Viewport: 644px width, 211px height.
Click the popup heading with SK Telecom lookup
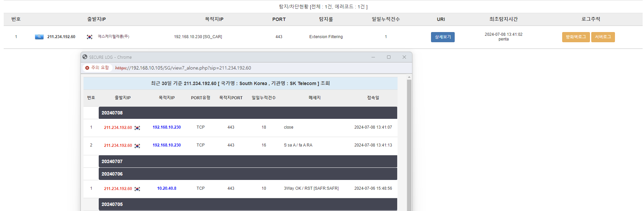click(x=240, y=83)
